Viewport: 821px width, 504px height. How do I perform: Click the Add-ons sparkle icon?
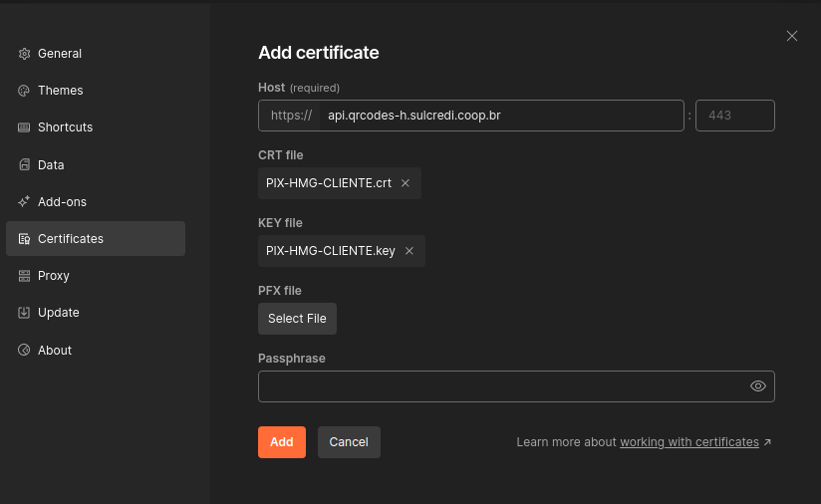click(24, 202)
